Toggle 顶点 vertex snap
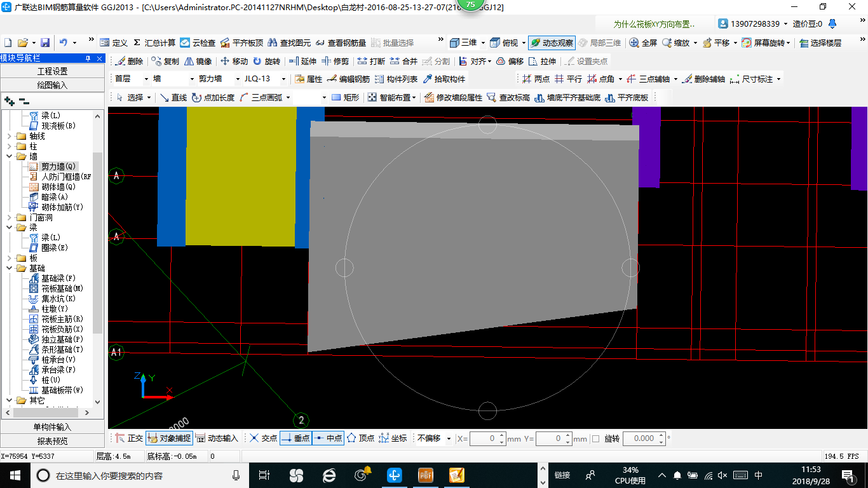Viewport: 868px width, 488px height. coord(360,438)
